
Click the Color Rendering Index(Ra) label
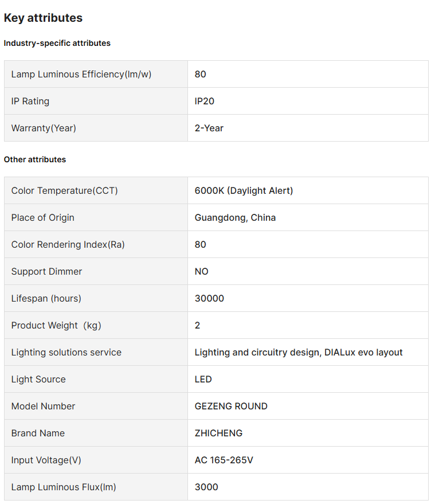tap(68, 244)
